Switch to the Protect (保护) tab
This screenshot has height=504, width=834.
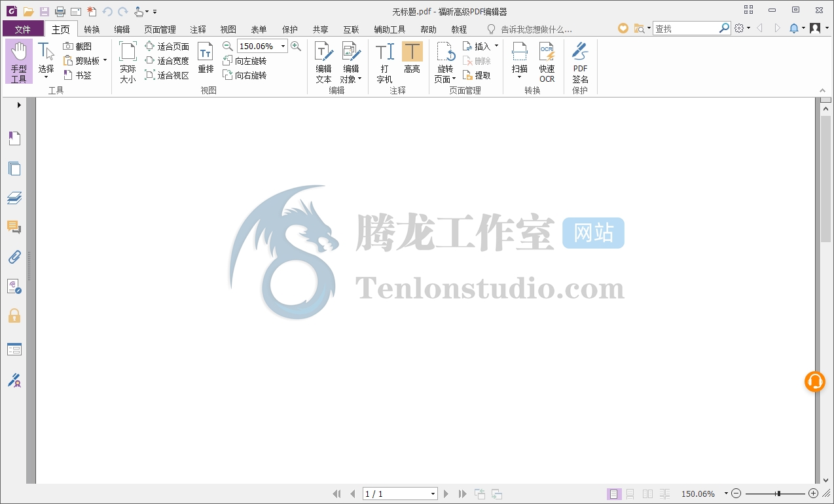click(289, 29)
